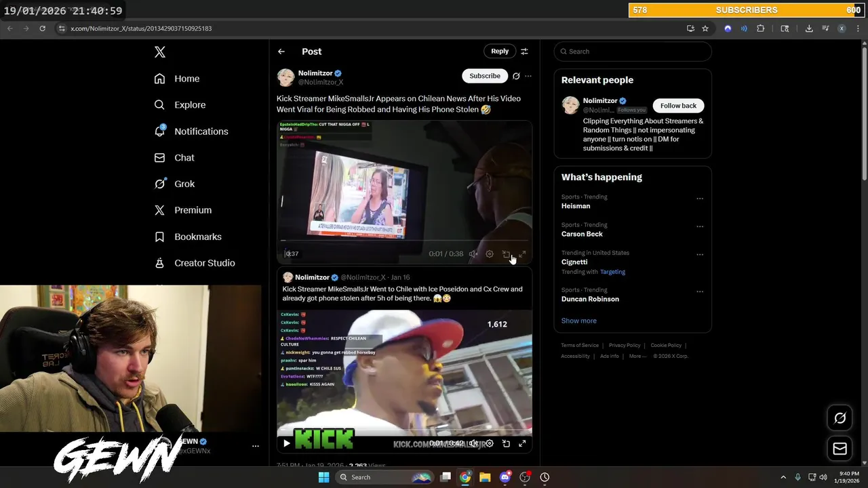Open the browser Extensions puzzle icon

coord(760,28)
